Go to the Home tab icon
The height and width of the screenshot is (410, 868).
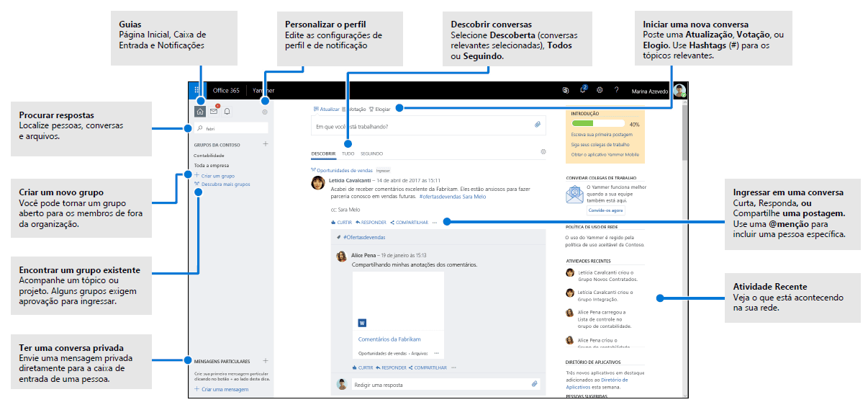200,112
